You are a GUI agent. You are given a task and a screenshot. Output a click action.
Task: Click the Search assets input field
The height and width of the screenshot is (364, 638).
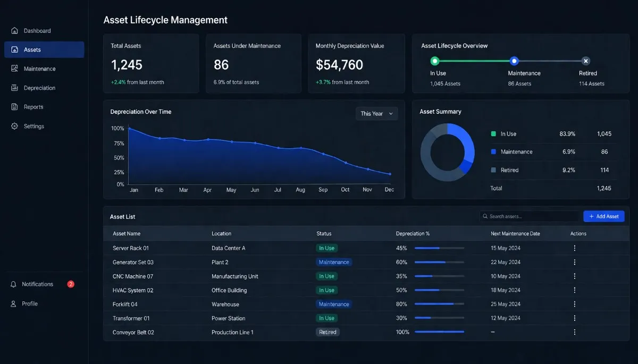click(529, 217)
